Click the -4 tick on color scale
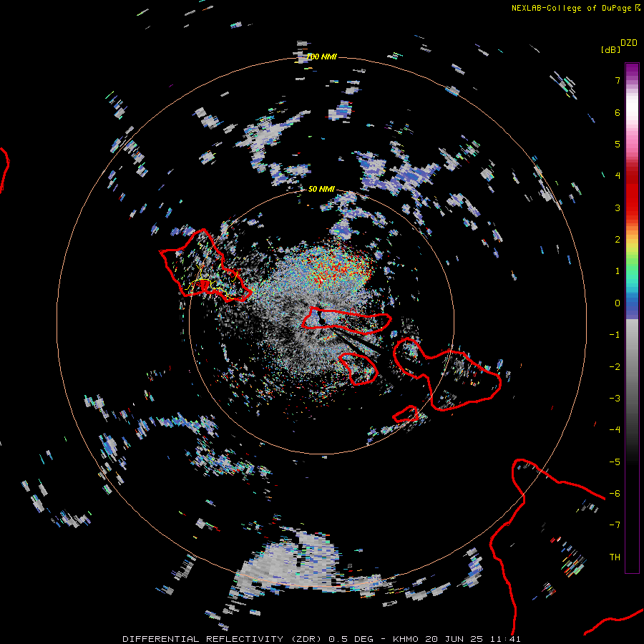The image size is (644, 644). coord(615,430)
